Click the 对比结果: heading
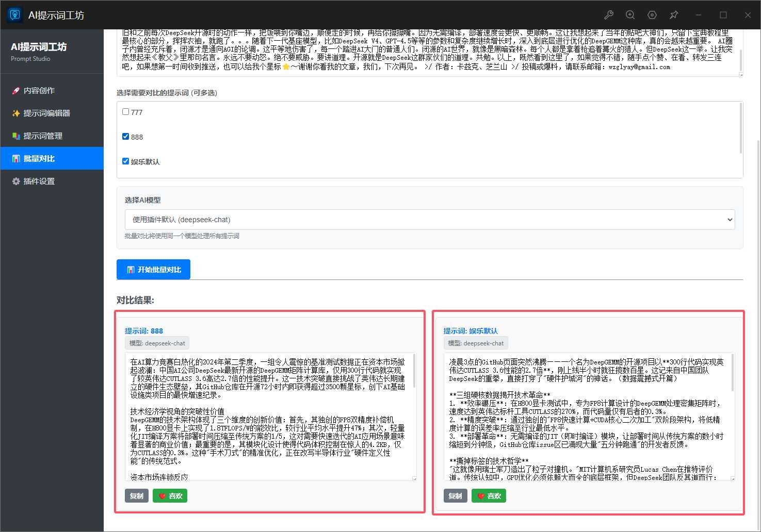This screenshot has height=532, width=761. click(135, 300)
